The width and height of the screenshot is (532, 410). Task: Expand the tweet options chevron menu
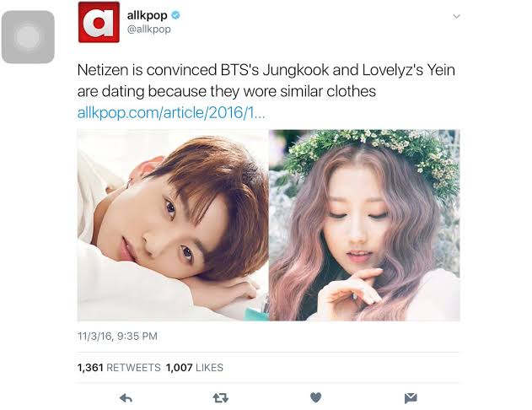pyautogui.click(x=456, y=16)
